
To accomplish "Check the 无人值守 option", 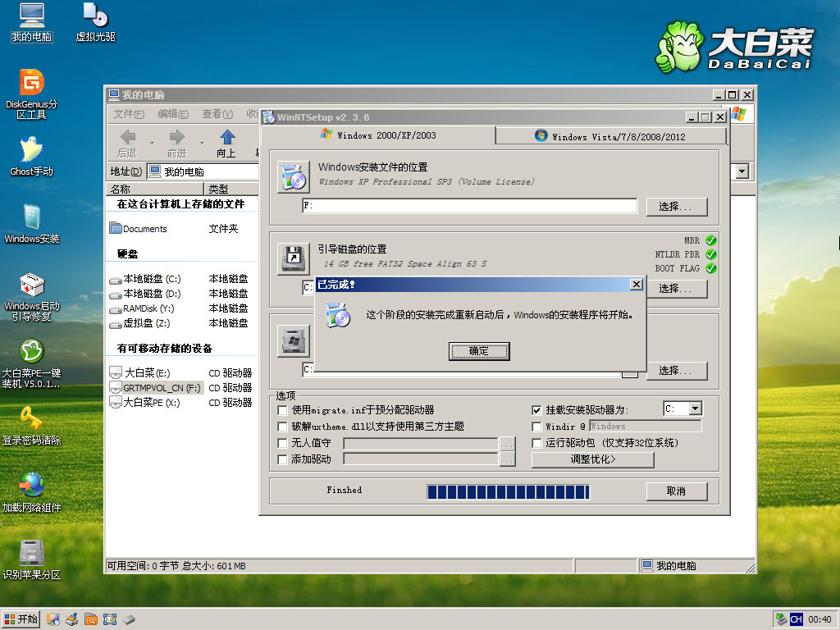I will [283, 443].
